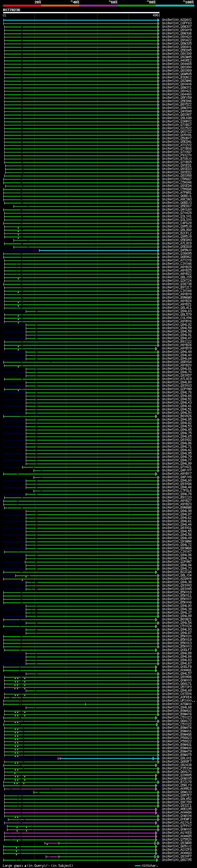This screenshot has width=197, height=868.
Task: Click the cyan alignment bar for UniRef100_Q45NJ0
Action: coord(99,250)
